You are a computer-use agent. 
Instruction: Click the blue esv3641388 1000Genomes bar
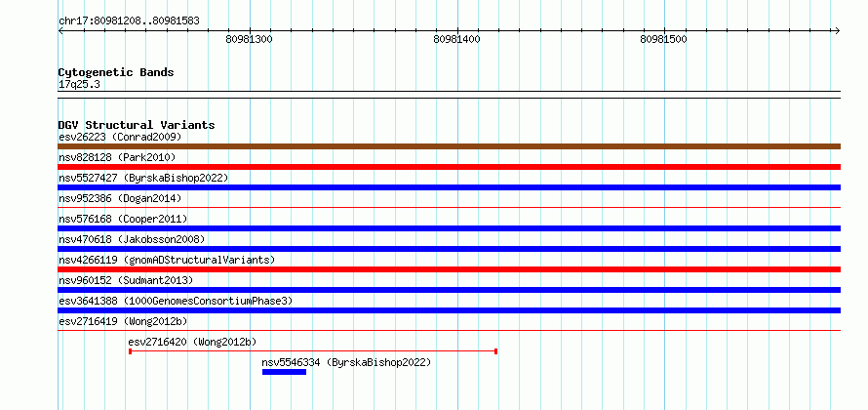click(x=449, y=310)
